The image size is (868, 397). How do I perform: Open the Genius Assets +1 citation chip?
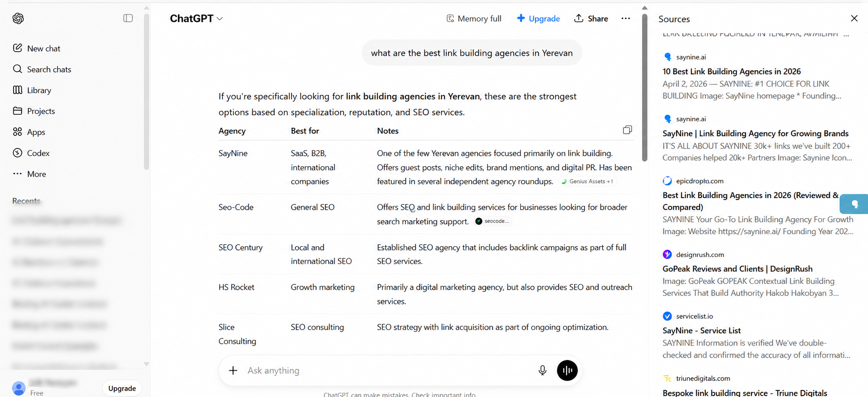(x=588, y=182)
